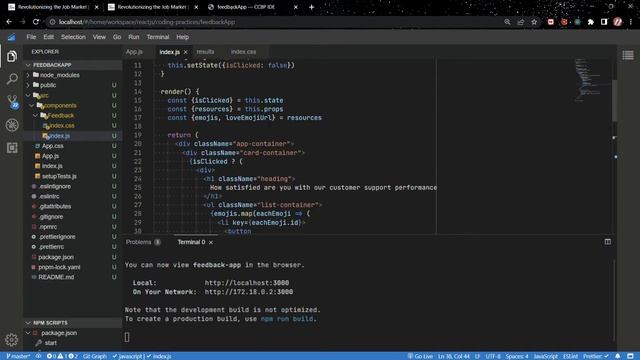Open the browser extensions puzzle icon
Screen dimensions: 640x360
(590, 22)
